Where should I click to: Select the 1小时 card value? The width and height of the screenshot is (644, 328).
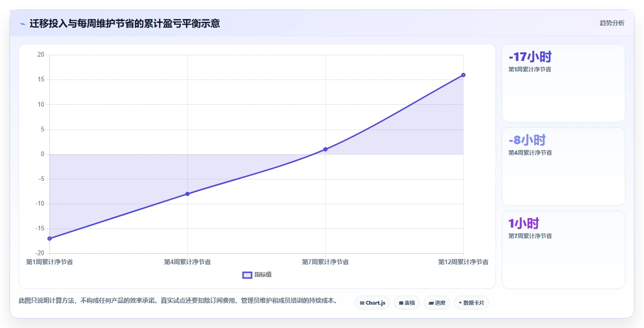(x=524, y=223)
